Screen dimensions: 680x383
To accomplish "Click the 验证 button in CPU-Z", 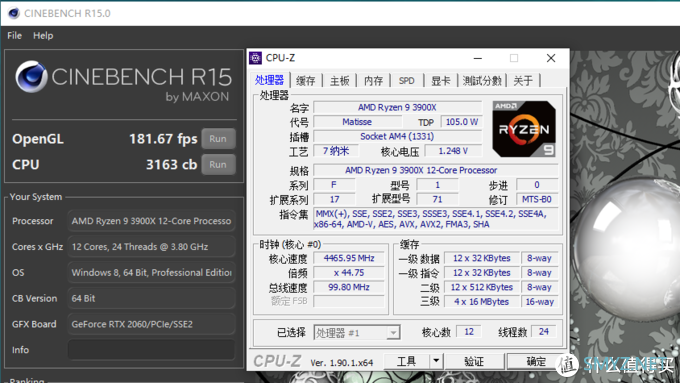I will click(474, 361).
